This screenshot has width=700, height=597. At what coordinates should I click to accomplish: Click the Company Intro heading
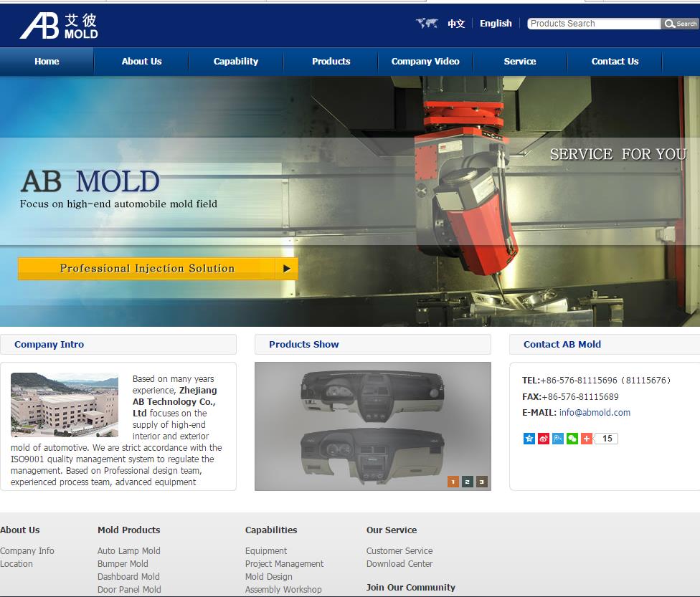click(49, 345)
